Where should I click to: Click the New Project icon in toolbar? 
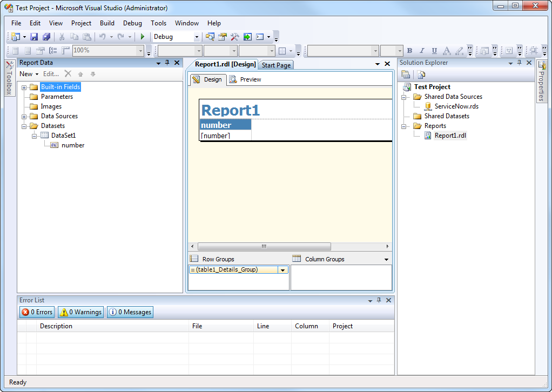click(16, 37)
